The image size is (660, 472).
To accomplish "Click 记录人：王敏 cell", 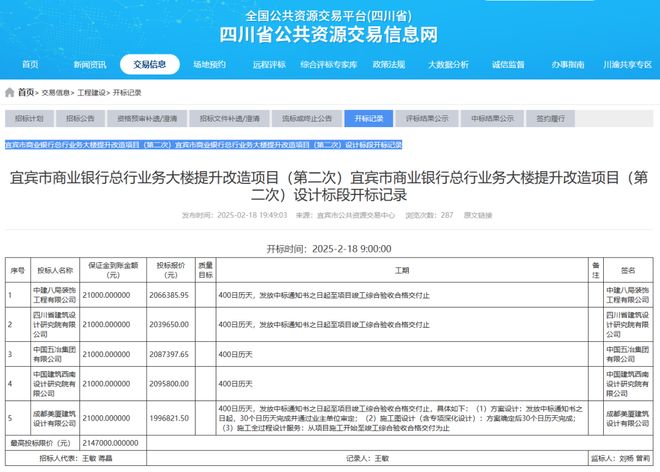I will click(x=367, y=458).
